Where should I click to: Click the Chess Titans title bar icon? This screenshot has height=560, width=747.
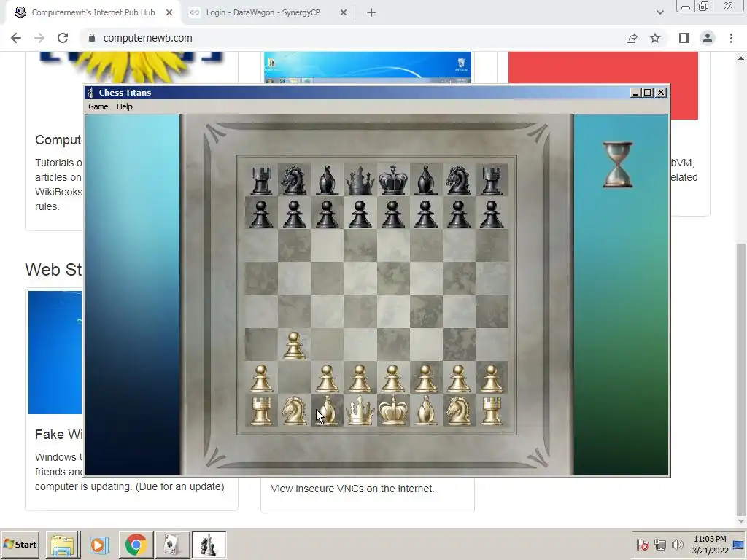[x=90, y=93]
